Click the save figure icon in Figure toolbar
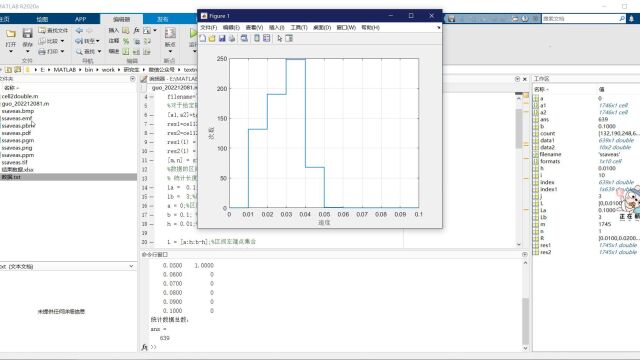 222,38
